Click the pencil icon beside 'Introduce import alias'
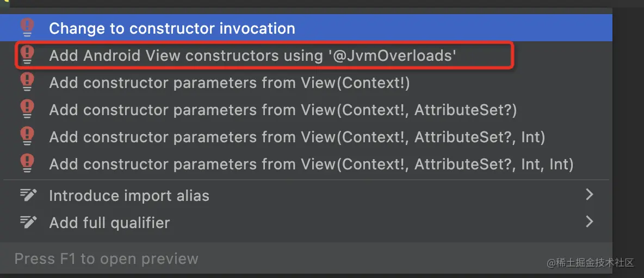The image size is (644, 278). pos(28,195)
